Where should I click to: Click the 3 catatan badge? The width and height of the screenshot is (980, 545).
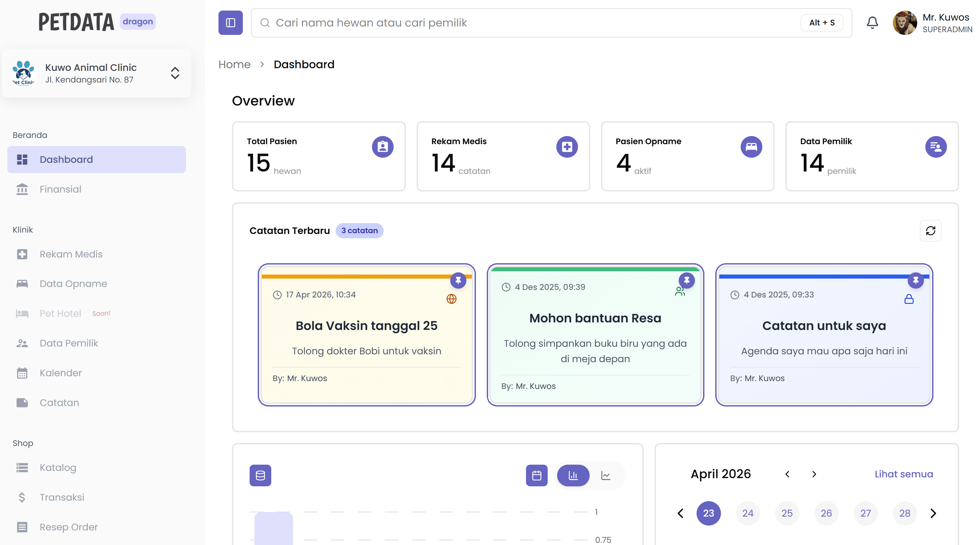[359, 231]
